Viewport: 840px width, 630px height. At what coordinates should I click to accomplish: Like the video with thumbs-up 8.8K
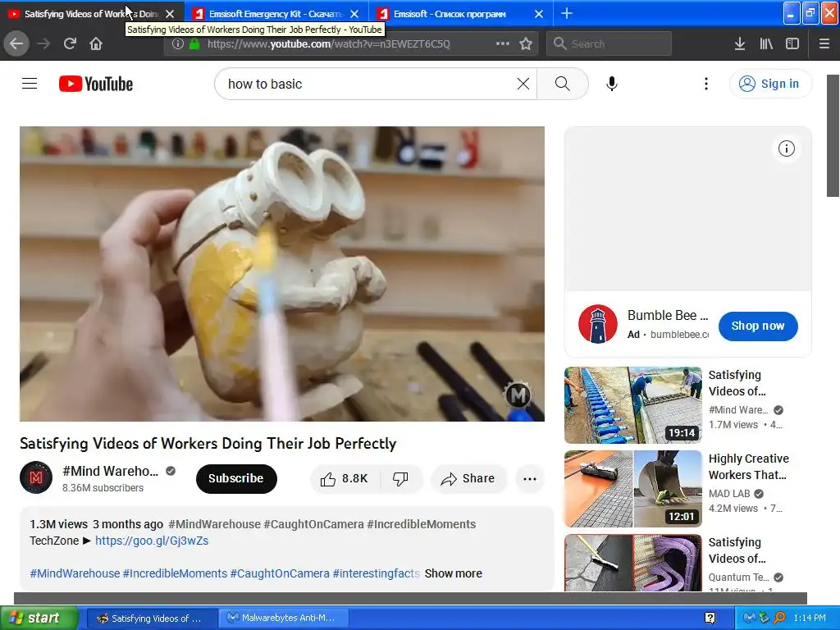point(345,479)
